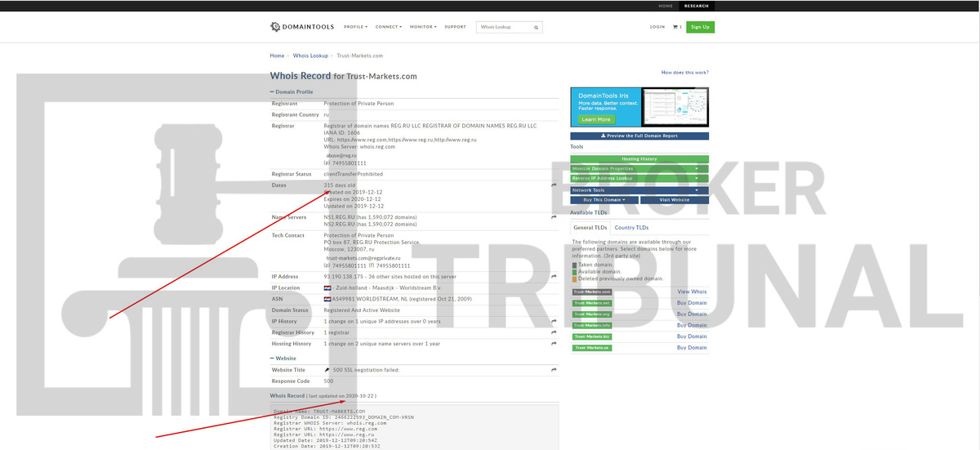Click Netherlands flag in ASN row
980x450 pixels.
pos(327,299)
